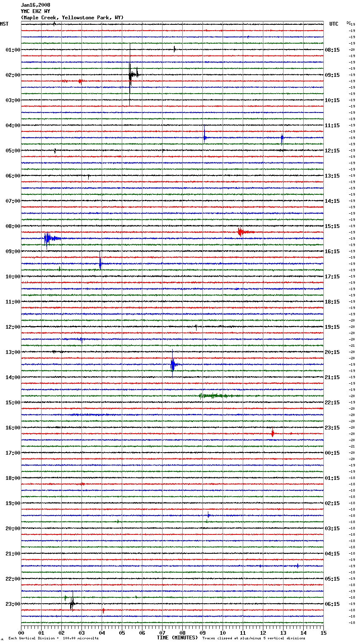Image resolution: width=357 pixels, height=644 pixels.
Task: Select the 01:00 MST hour label
Action: [13, 50]
